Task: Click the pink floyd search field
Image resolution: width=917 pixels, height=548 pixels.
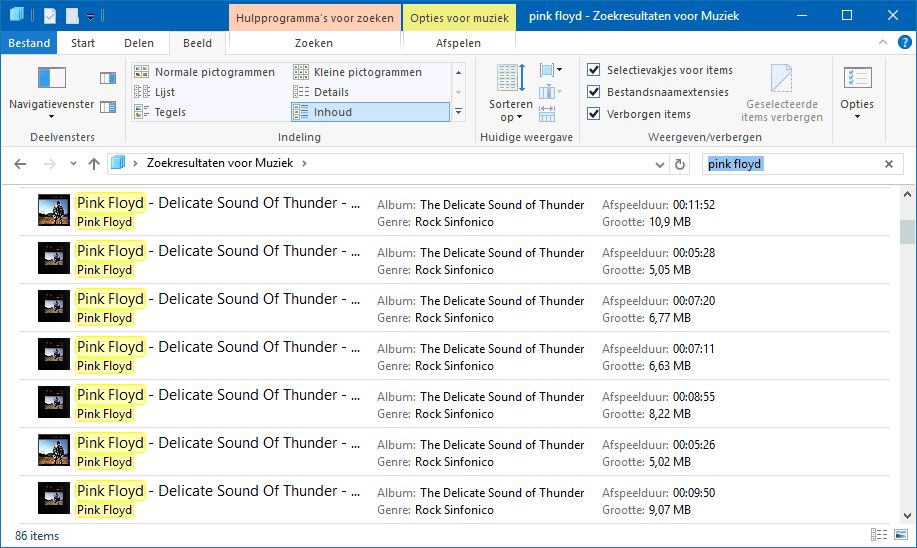Action: coord(791,164)
